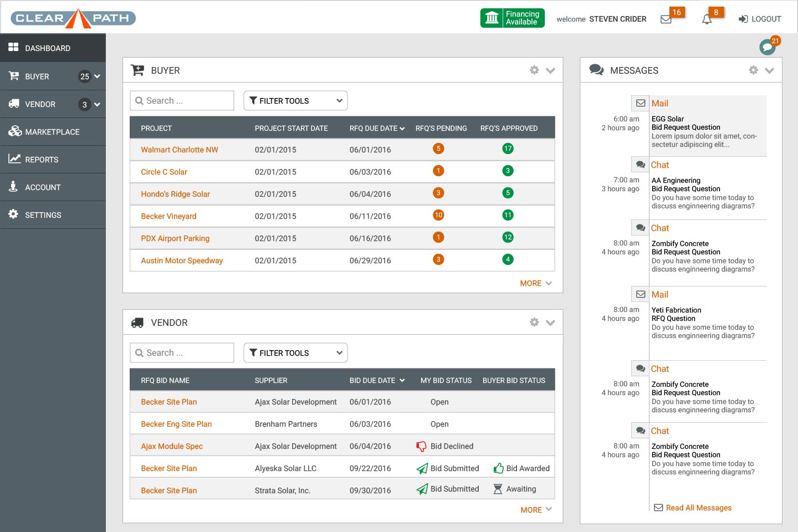
Task: Open Marketplace in the sidebar
Action: tap(52, 132)
